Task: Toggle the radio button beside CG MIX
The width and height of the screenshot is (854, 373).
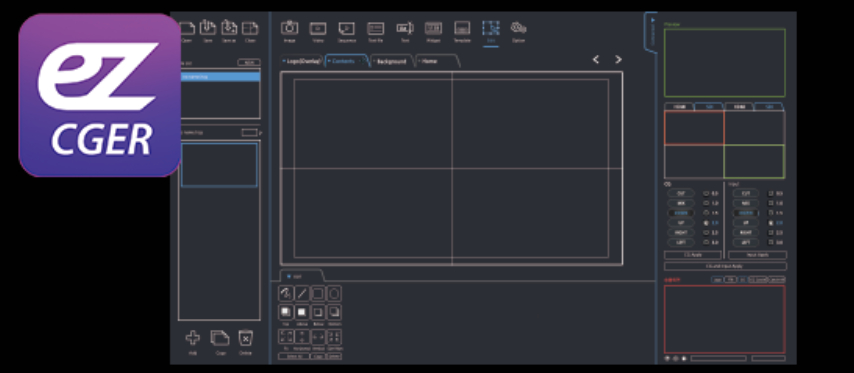Action: (706, 203)
